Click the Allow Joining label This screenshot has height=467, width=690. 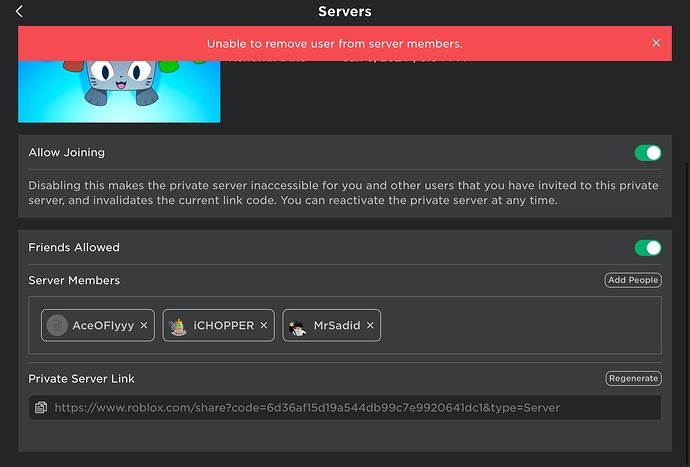point(66,152)
